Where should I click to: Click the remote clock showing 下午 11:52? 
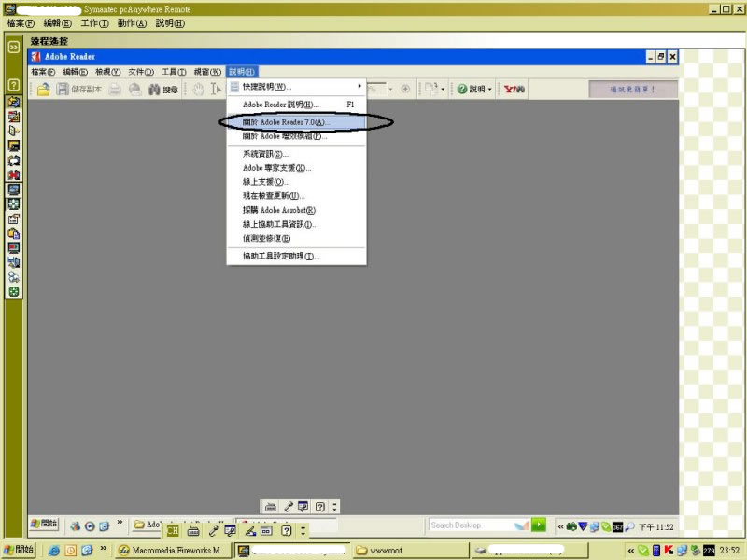click(x=656, y=527)
